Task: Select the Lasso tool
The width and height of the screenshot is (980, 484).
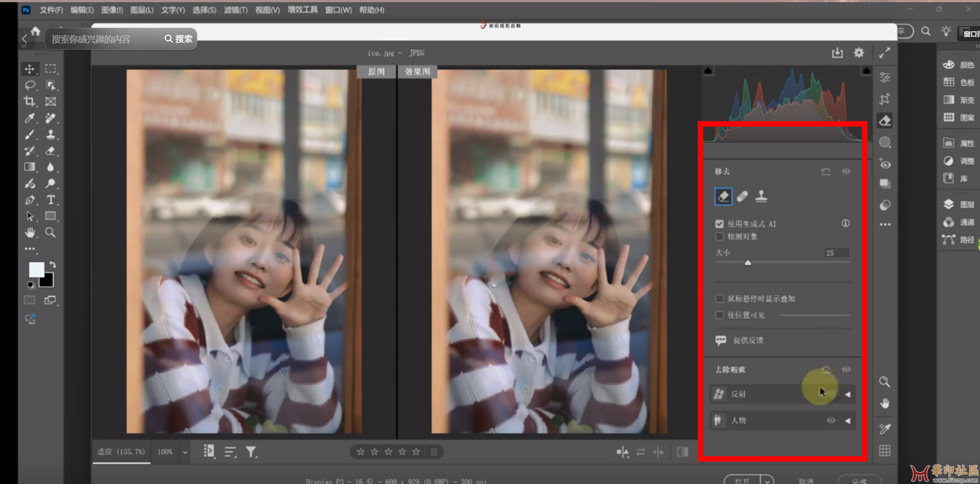Action: pyautogui.click(x=30, y=85)
